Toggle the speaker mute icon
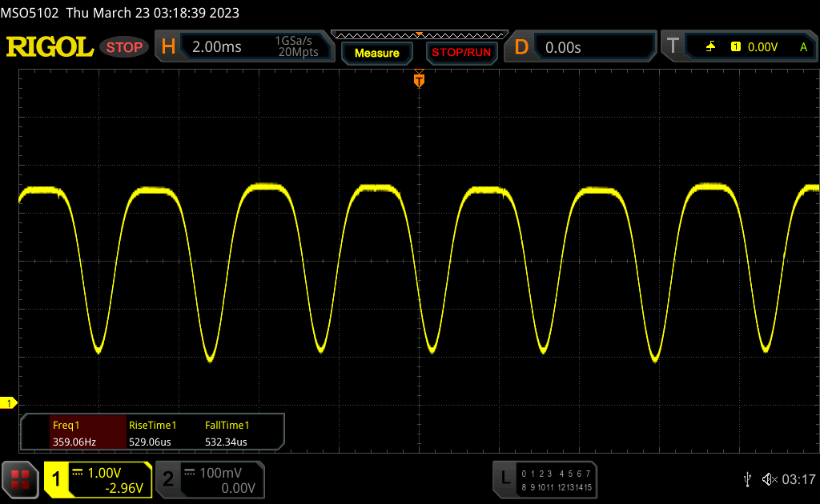Viewport: 820px width, 504px height. coord(769,478)
